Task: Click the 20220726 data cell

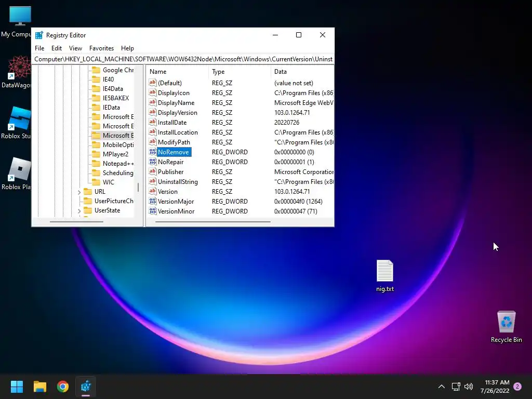Action: click(287, 122)
